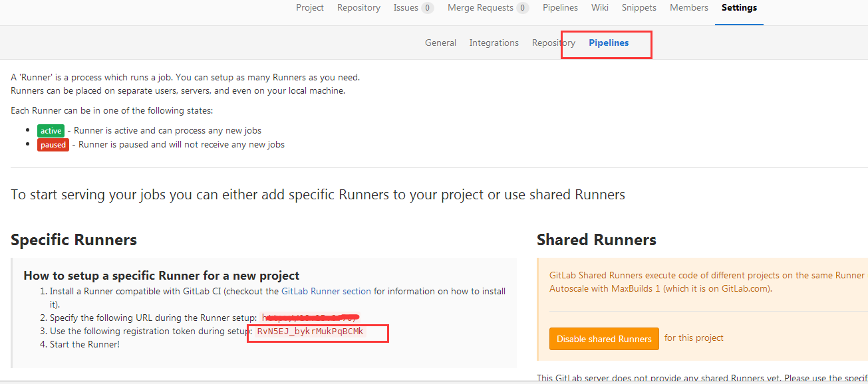Click Disable shared Runners button

604,339
